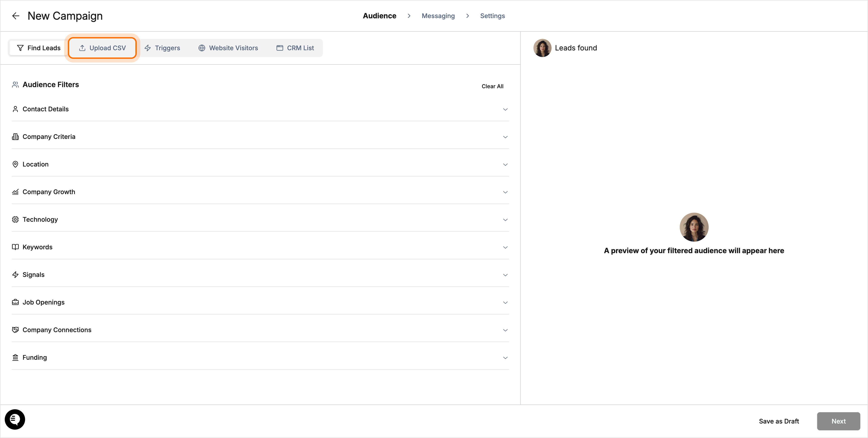Viewport: 868px width, 438px height.
Task: Click the Audience Filters heading
Action: tap(51, 85)
